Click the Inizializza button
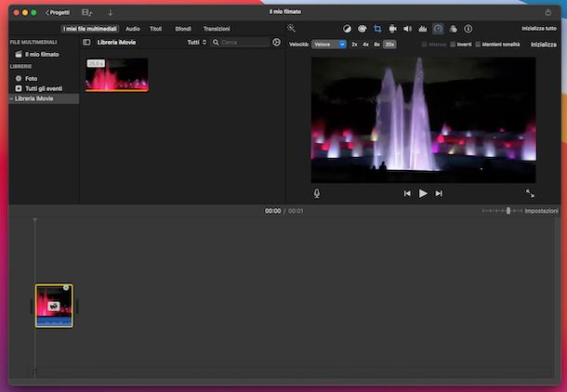This screenshot has height=392, width=567. pyautogui.click(x=544, y=45)
